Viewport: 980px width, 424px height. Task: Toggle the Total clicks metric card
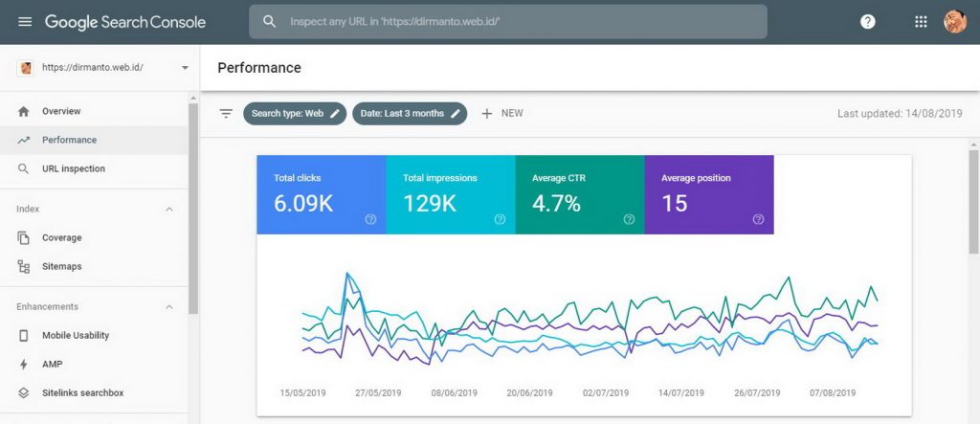pyautogui.click(x=322, y=194)
